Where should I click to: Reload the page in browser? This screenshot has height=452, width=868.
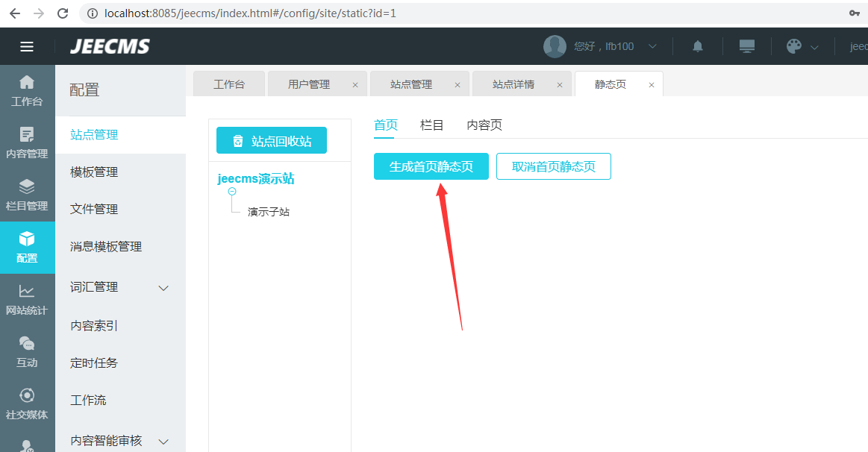pos(63,13)
